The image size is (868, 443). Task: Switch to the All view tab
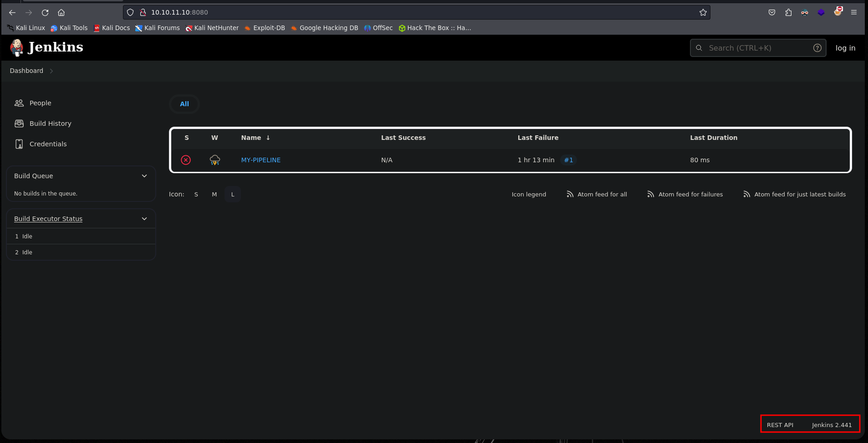[184, 104]
